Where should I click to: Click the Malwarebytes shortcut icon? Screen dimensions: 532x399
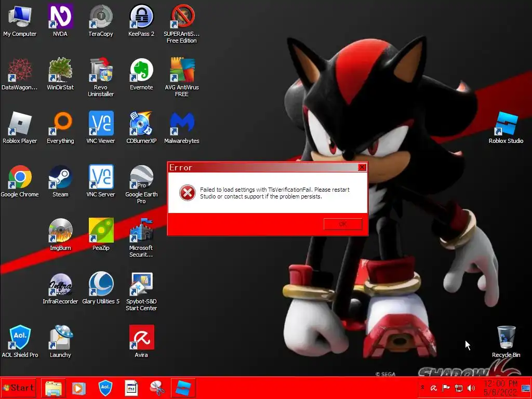pyautogui.click(x=182, y=128)
